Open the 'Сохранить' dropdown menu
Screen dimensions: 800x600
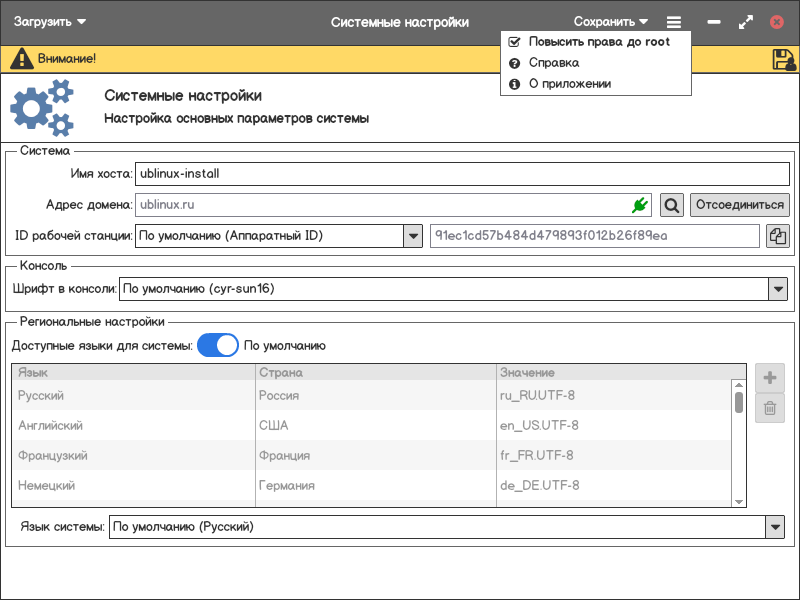(611, 22)
